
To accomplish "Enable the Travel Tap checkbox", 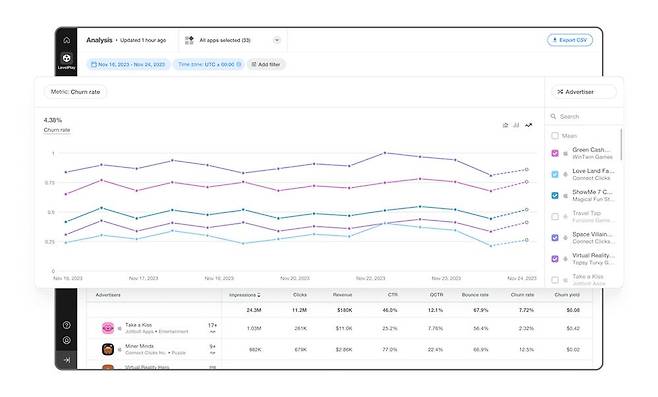I will pyautogui.click(x=555, y=217).
